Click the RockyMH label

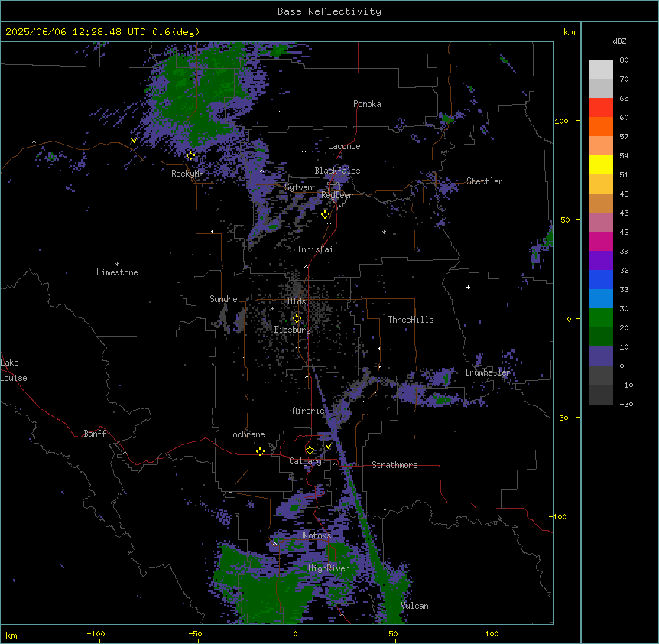187,173
